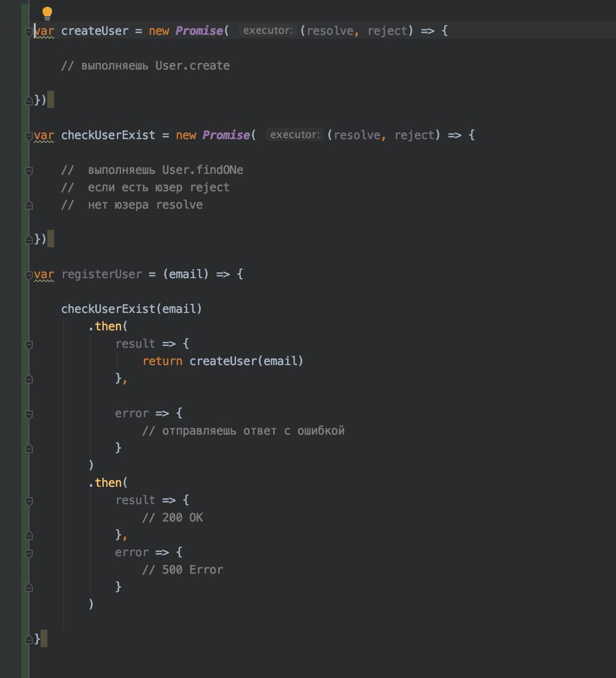Click 'resolve' parameter on checkUserExist line
This screenshot has width=616, height=678.
click(x=357, y=135)
